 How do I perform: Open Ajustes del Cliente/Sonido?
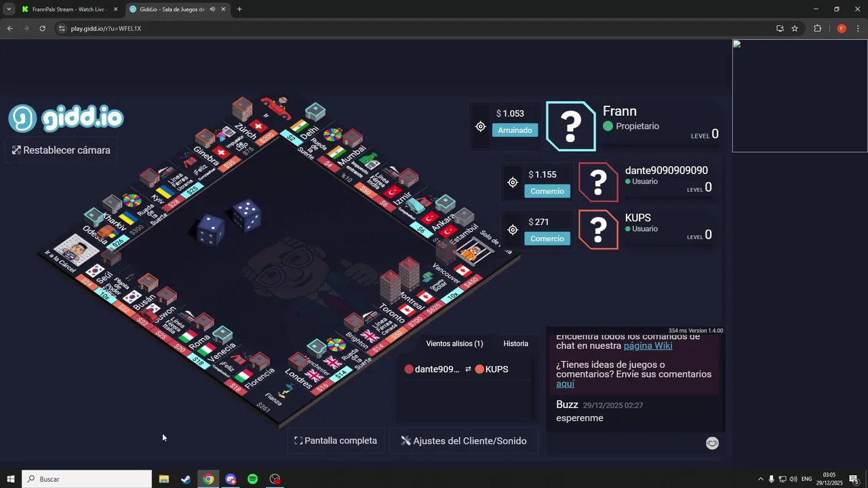[464, 441]
